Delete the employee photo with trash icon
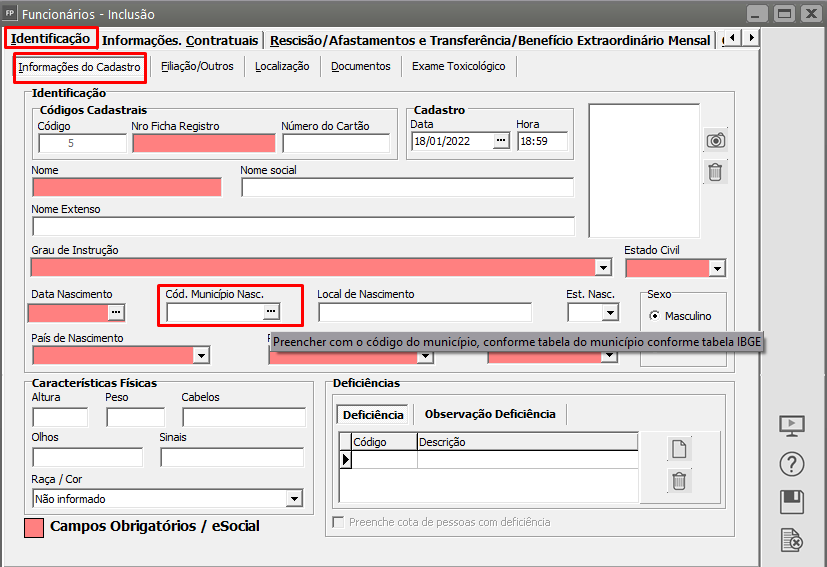827x567 pixels. click(715, 172)
